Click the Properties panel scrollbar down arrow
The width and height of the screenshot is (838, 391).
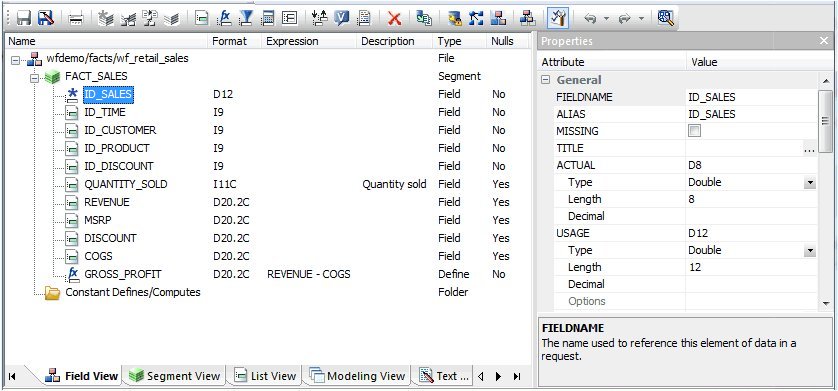(825, 304)
